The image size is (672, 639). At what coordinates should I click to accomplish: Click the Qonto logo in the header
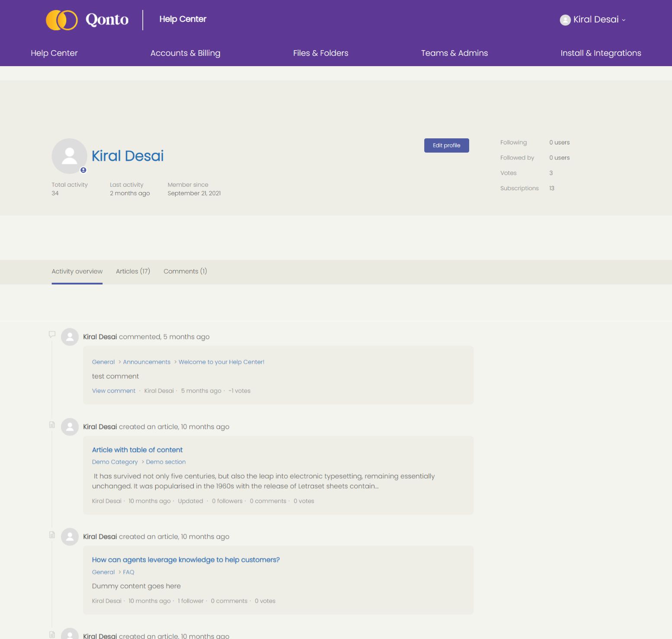[87, 20]
